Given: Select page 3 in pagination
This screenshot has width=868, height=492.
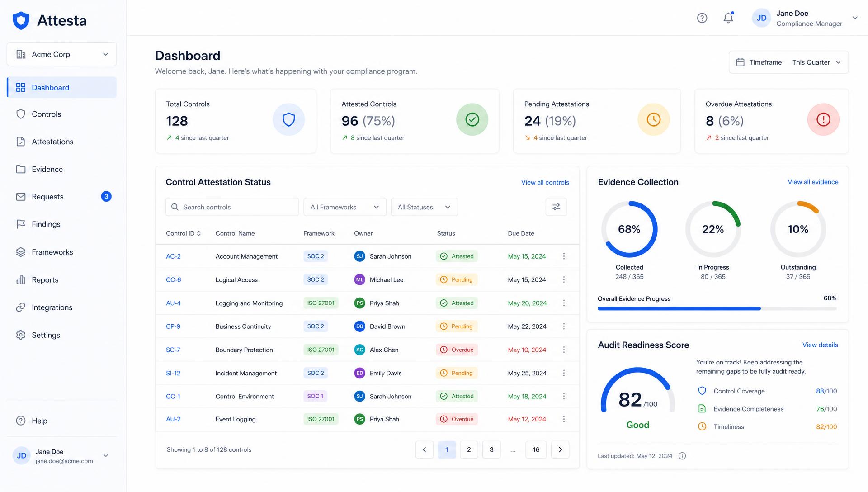Looking at the screenshot, I should (491, 449).
